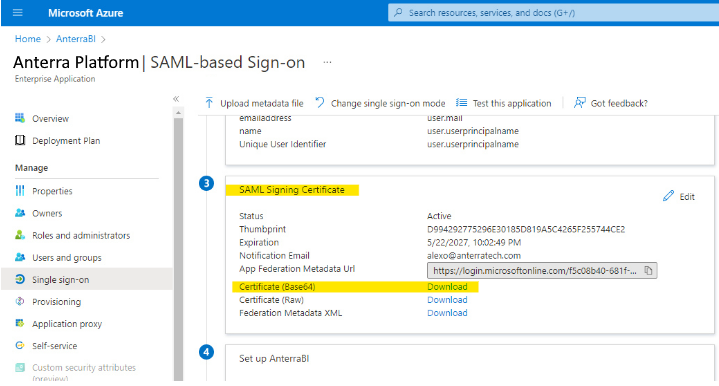
Task: Click Upload metadata file
Action: point(254,103)
